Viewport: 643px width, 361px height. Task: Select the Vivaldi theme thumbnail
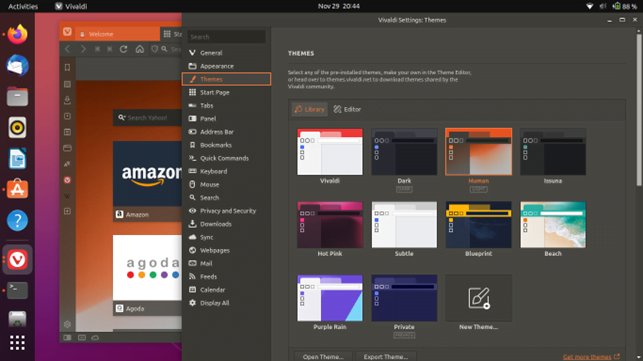click(330, 152)
